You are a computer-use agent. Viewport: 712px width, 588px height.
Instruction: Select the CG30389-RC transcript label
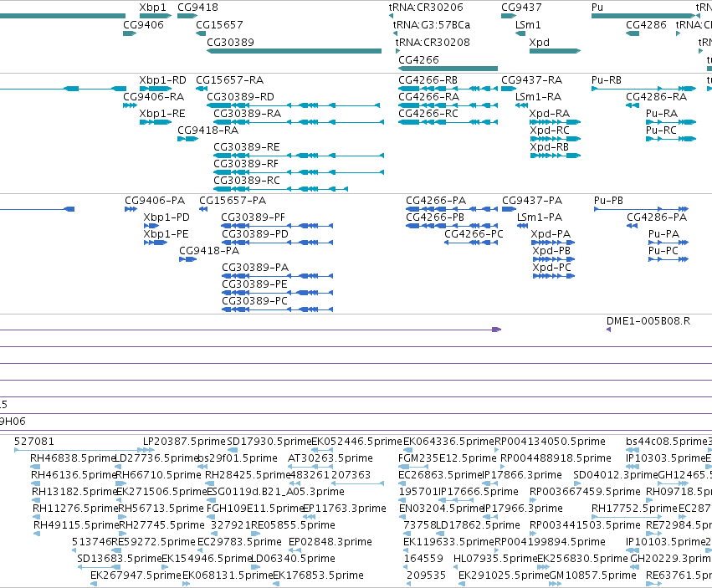[x=247, y=181]
